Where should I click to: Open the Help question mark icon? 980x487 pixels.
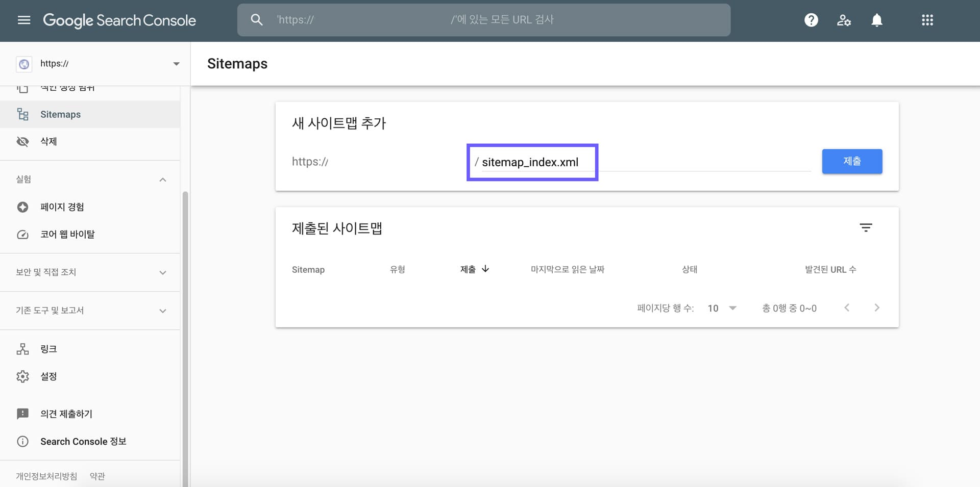[811, 20]
